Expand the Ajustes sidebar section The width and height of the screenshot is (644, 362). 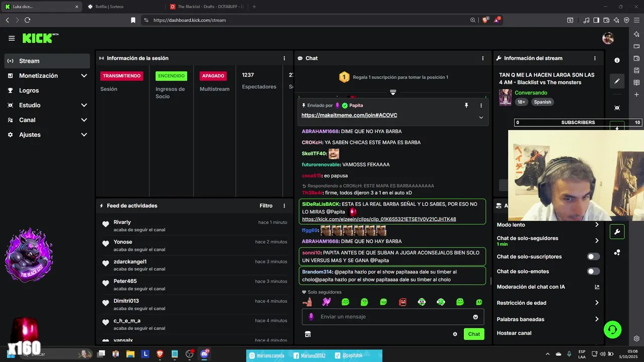[x=47, y=135]
